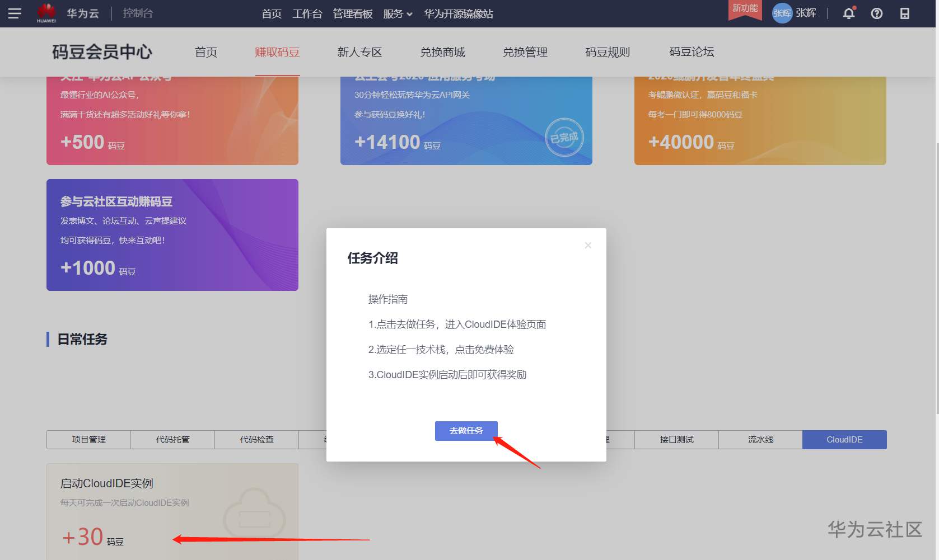Screen dimensions: 939x560
Task: Open the +40000 码豆 鲲鹏微认证 card
Action: tap(760, 120)
